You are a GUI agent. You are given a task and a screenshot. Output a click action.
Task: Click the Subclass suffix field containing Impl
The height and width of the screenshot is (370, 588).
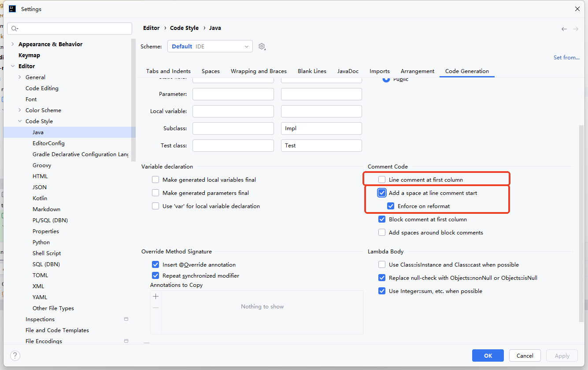322,128
